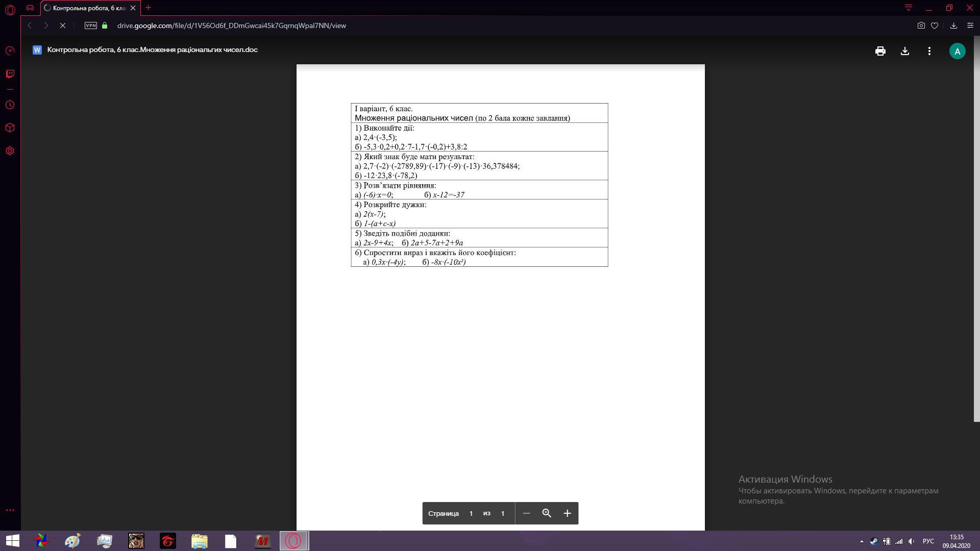Open Twitch from the Opera sidebar
Viewport: 980px width, 551px height.
click(10, 74)
